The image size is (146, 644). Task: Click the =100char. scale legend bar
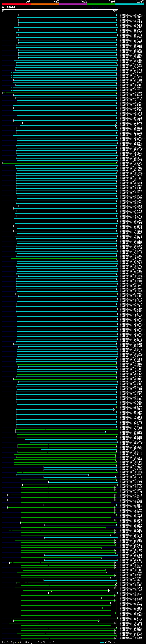coord(102,642)
